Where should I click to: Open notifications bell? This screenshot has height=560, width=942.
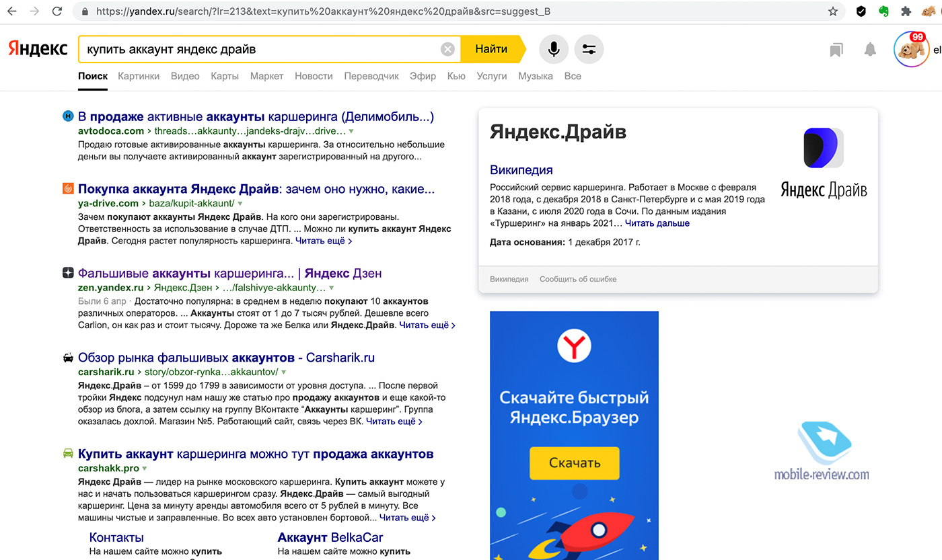(x=871, y=50)
